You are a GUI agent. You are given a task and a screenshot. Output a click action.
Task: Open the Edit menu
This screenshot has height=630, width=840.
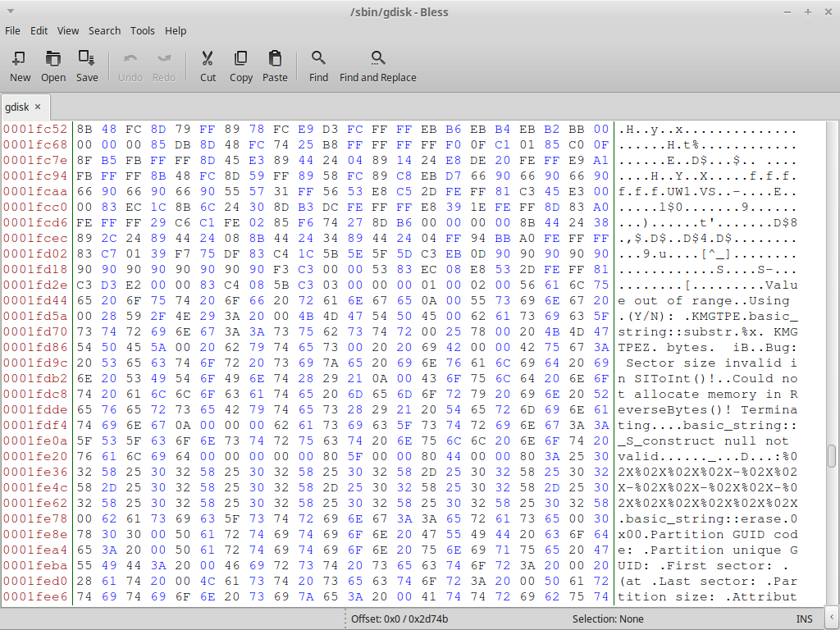39,30
